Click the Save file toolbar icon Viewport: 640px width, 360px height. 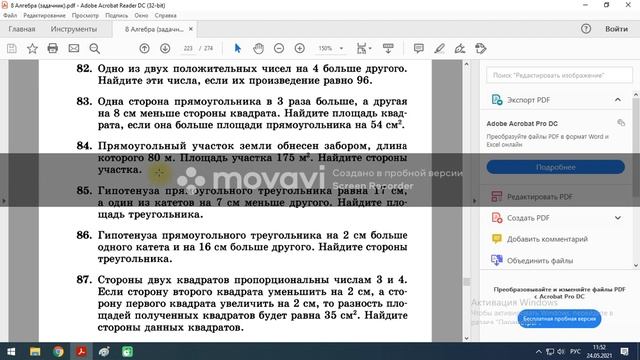12,49
